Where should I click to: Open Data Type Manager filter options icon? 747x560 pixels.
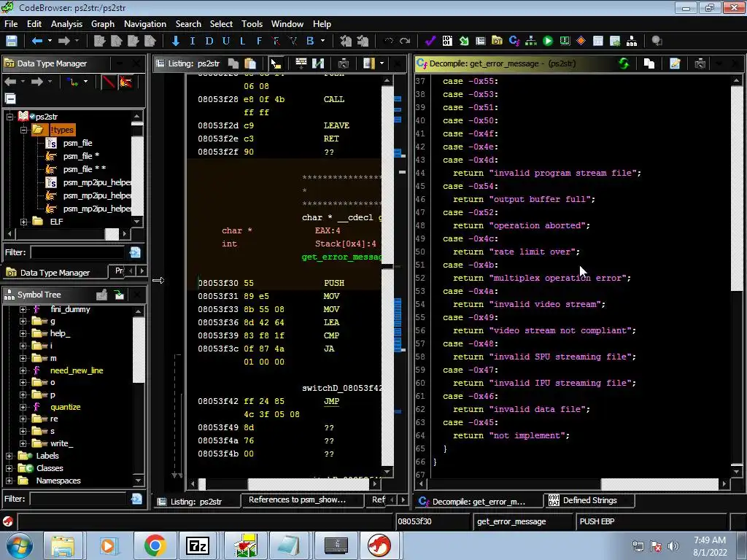coord(135,252)
